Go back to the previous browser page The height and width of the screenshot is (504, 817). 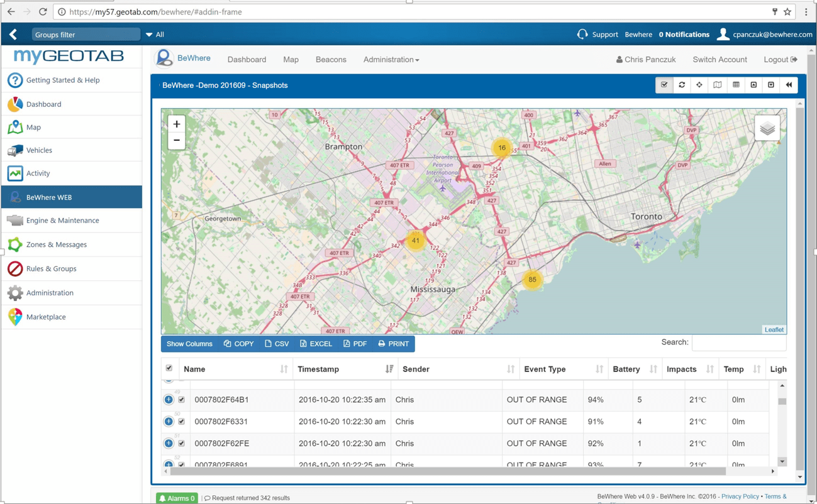[11, 11]
